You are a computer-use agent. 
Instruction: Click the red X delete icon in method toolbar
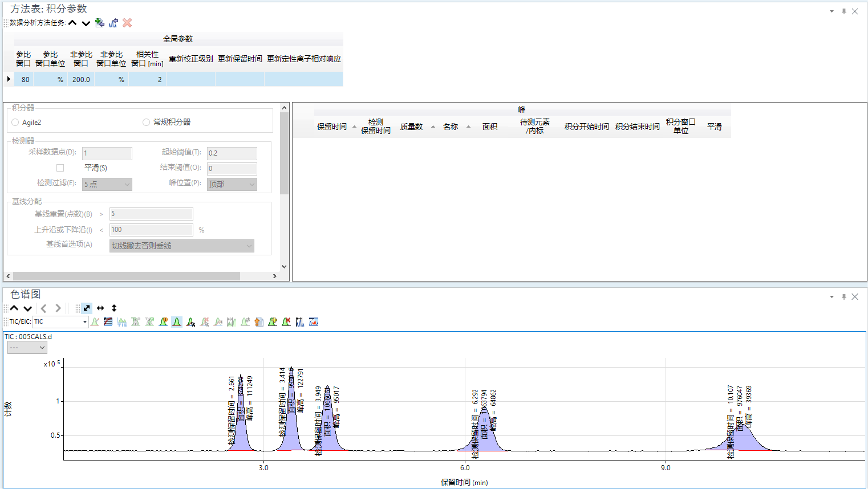(127, 23)
